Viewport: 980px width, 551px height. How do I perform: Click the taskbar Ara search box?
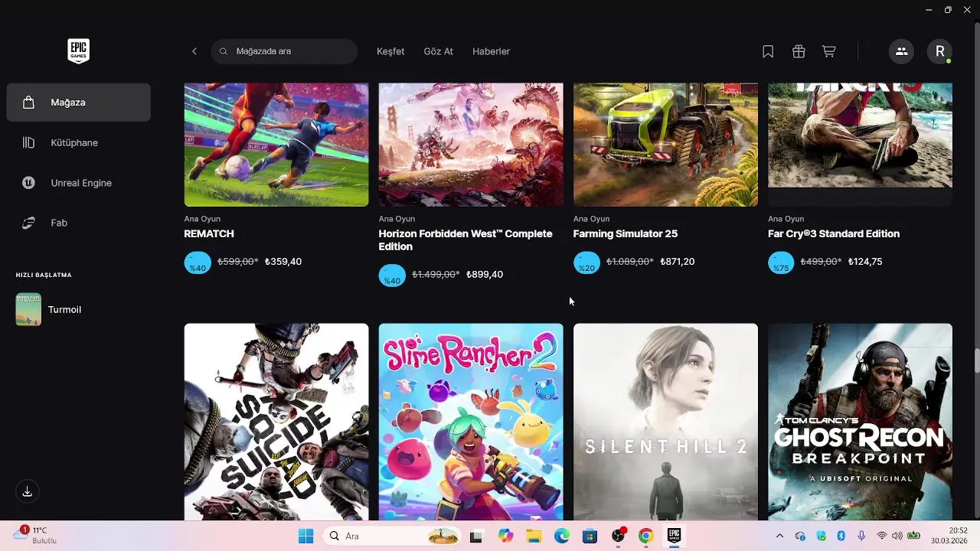pos(393,536)
